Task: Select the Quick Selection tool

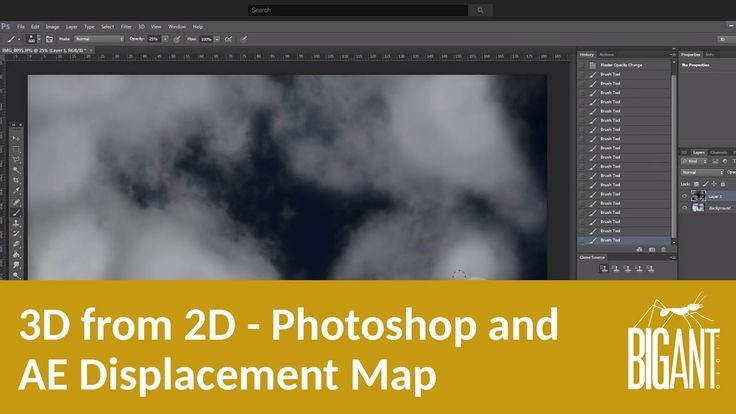Action: (x=16, y=170)
